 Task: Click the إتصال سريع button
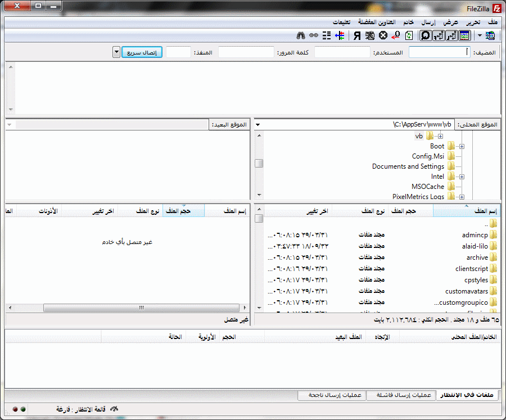click(x=142, y=52)
